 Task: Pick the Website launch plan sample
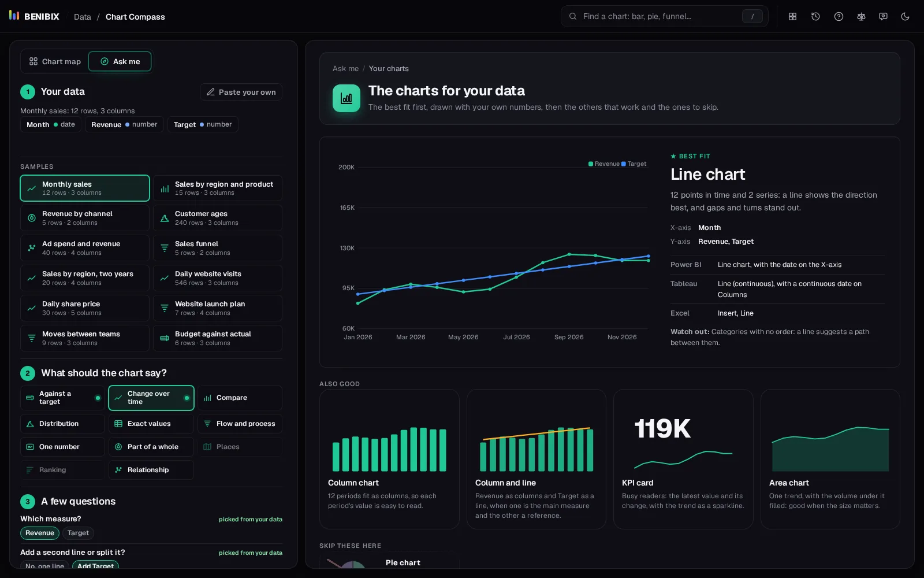218,308
